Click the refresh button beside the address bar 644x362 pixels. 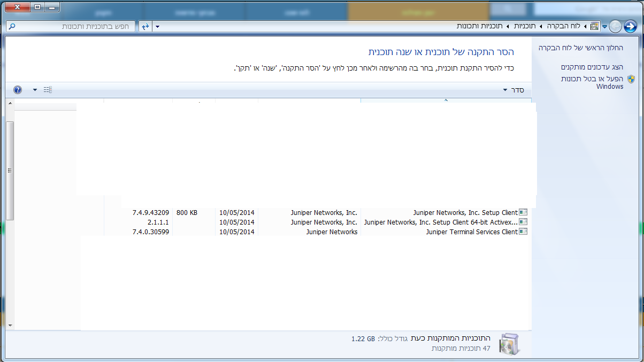coord(145,26)
